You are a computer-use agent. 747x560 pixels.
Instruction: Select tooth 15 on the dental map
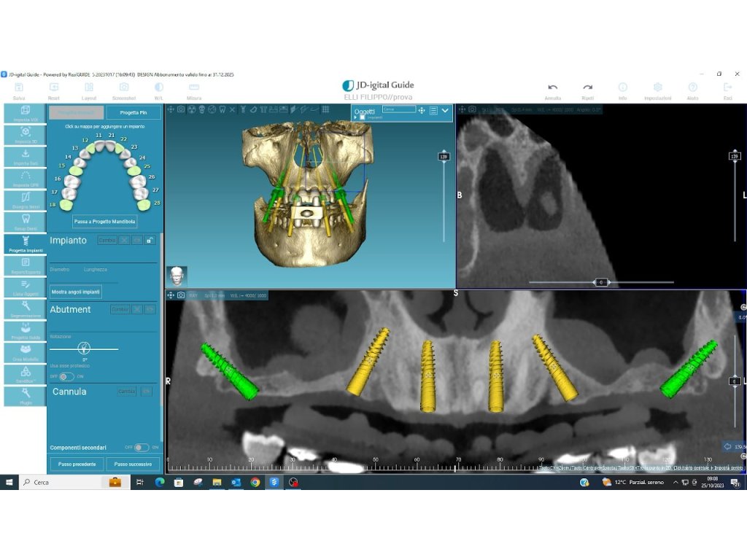point(76,171)
